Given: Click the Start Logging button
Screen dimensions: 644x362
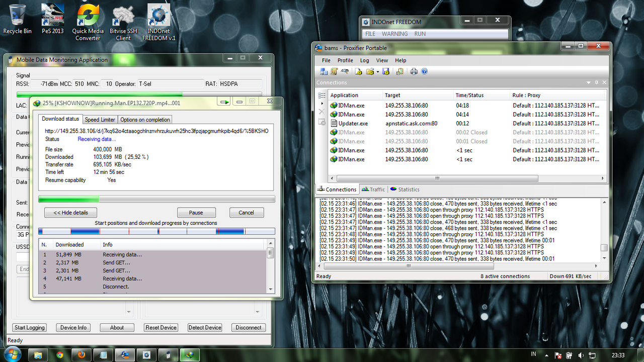Looking at the screenshot, I should [29, 327].
